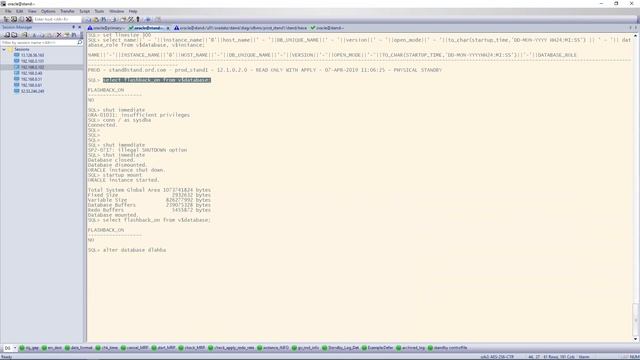Screen dimensions: 640x360
Task: Run the date_format button
Action: (x=79, y=348)
